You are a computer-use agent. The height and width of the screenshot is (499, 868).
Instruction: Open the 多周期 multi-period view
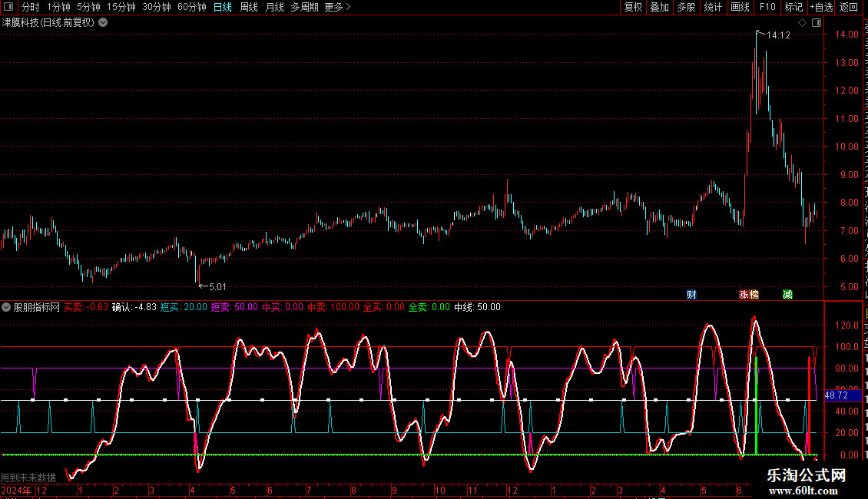tap(304, 7)
